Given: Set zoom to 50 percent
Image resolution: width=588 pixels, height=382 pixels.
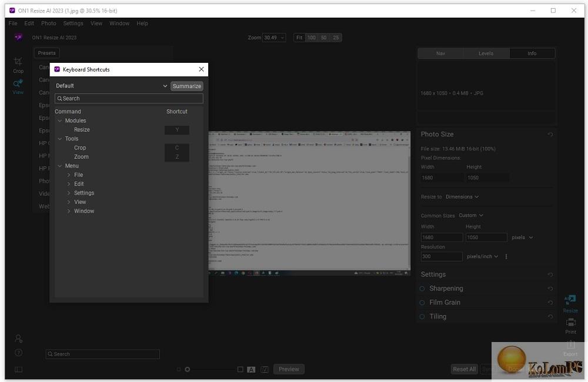Looking at the screenshot, I should (x=323, y=38).
